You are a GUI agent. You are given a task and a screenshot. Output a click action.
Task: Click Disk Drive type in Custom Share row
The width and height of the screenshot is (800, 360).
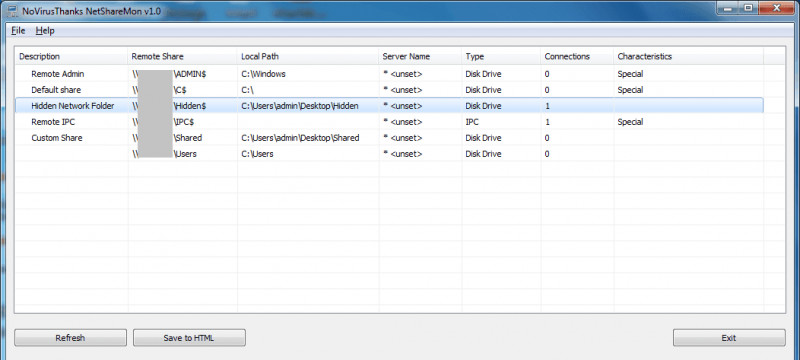click(483, 138)
